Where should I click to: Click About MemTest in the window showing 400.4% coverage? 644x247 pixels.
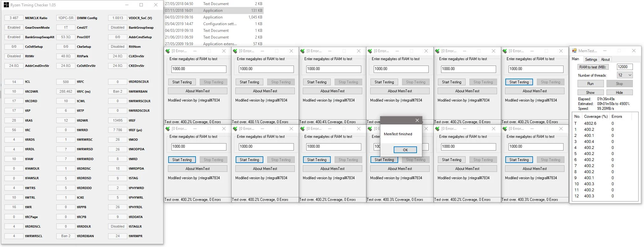click(332, 91)
